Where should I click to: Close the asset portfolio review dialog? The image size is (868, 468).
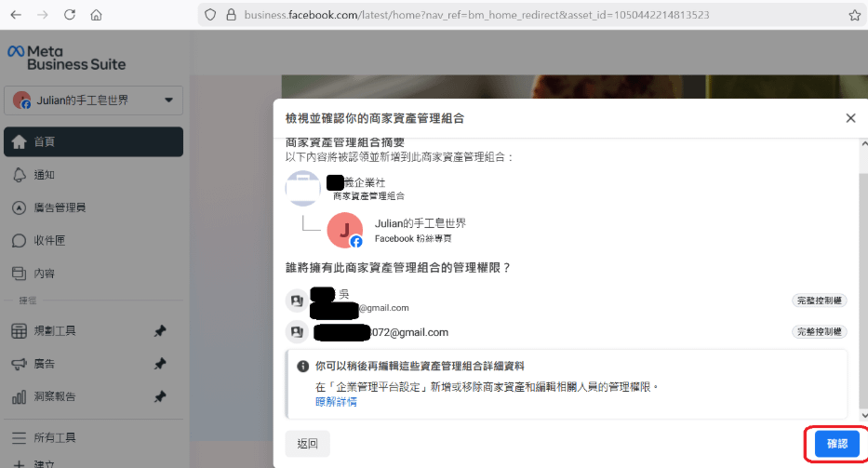pos(849,118)
